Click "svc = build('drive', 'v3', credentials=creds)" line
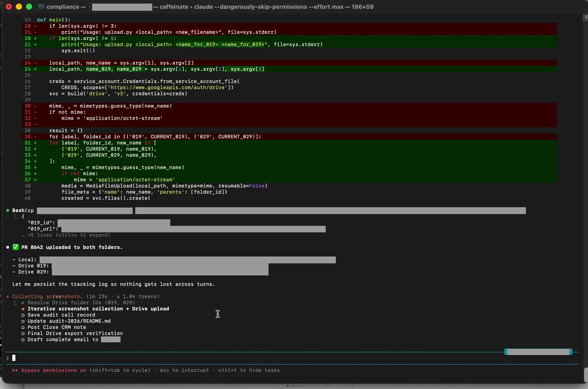 click(118, 94)
